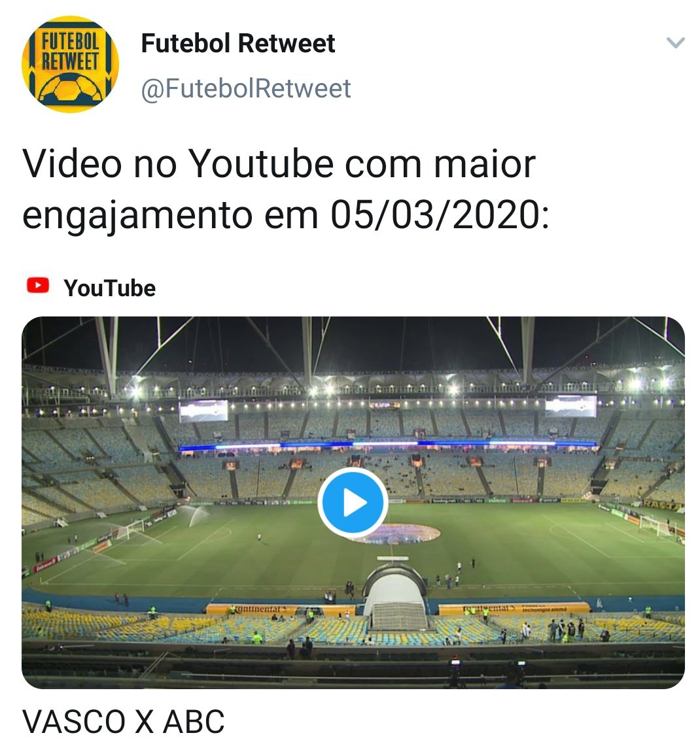This screenshot has width=700, height=748.
Task: Click the left stadium scoreboard screen
Action: [203, 411]
